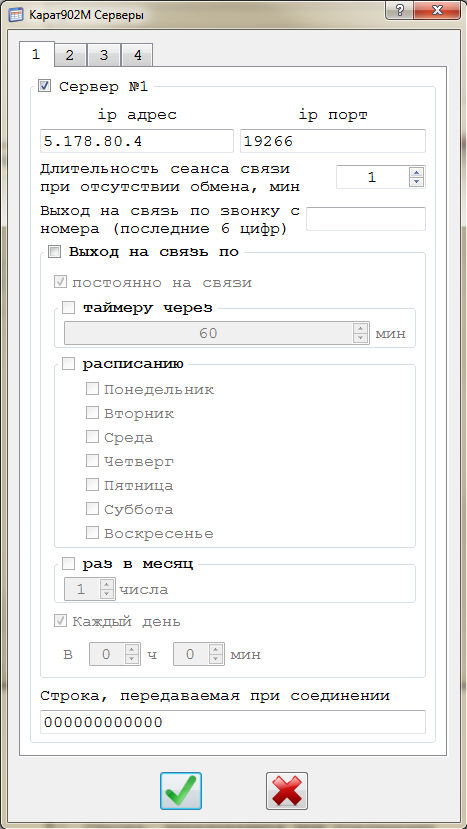
Task: Decrease the day of month числа spinner
Action: tap(107, 594)
